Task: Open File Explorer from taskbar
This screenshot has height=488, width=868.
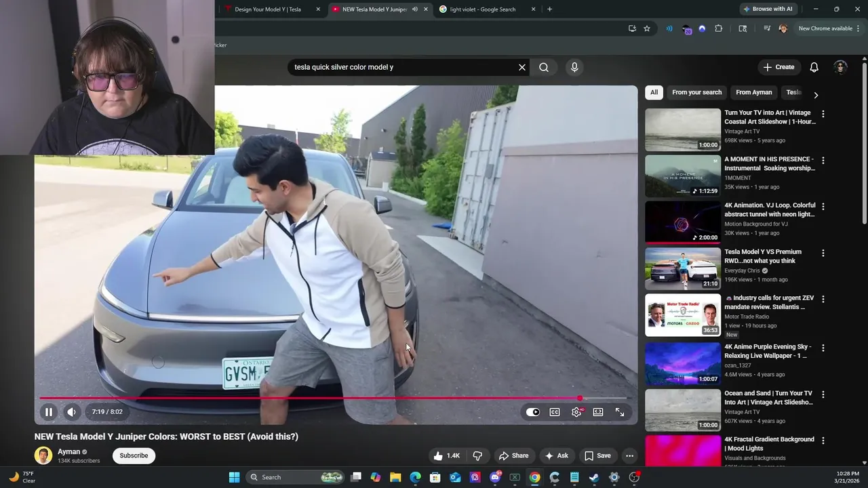Action: point(395,477)
